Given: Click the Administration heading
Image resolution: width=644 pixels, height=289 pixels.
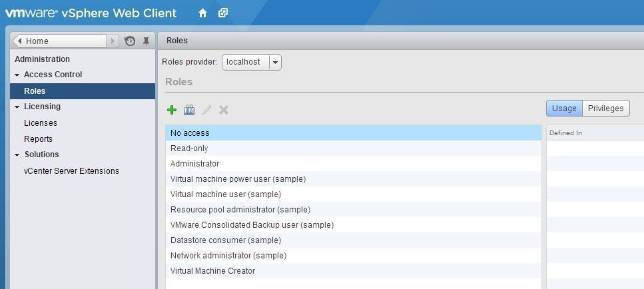Looking at the screenshot, I should (x=43, y=59).
